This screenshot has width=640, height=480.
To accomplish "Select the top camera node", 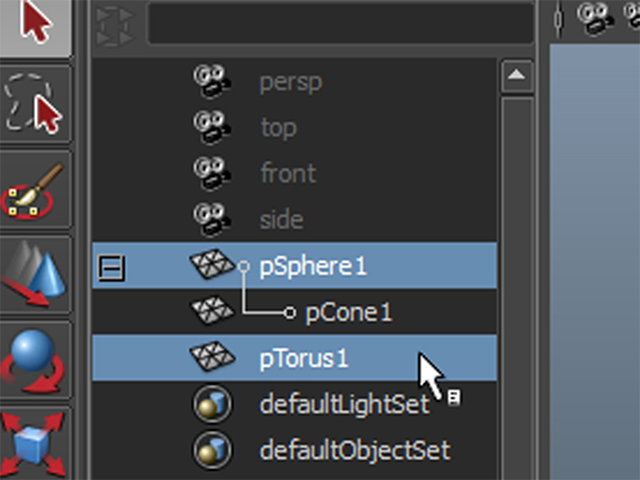I will point(277,128).
